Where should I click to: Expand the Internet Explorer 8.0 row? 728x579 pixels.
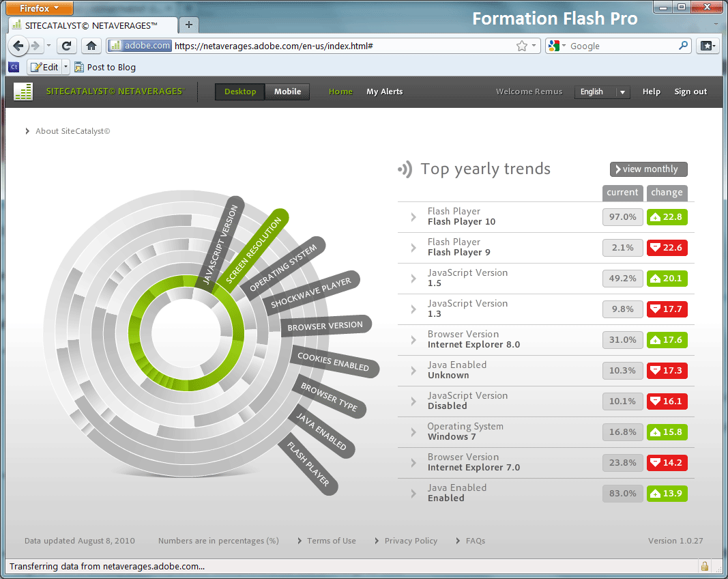[x=413, y=339]
